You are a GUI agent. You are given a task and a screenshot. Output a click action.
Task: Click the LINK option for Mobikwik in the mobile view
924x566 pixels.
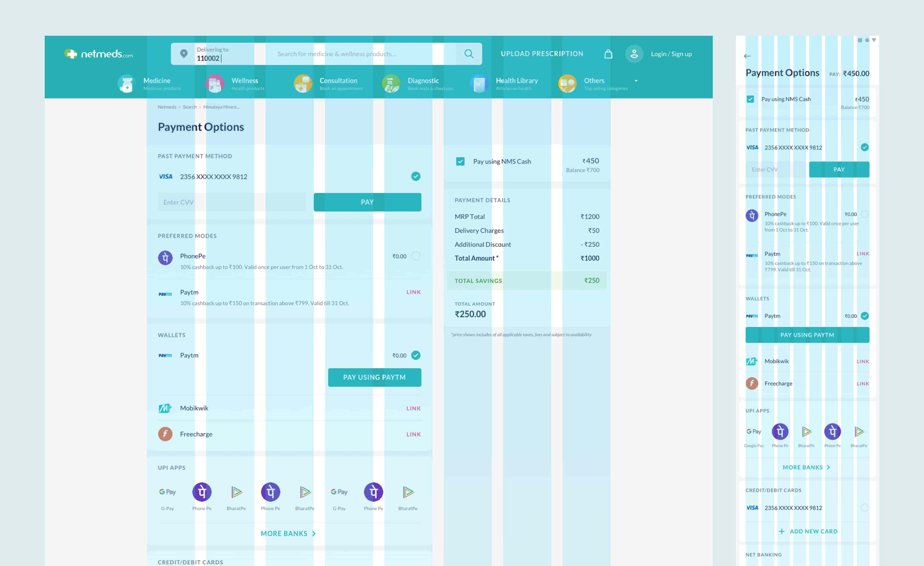coord(862,361)
